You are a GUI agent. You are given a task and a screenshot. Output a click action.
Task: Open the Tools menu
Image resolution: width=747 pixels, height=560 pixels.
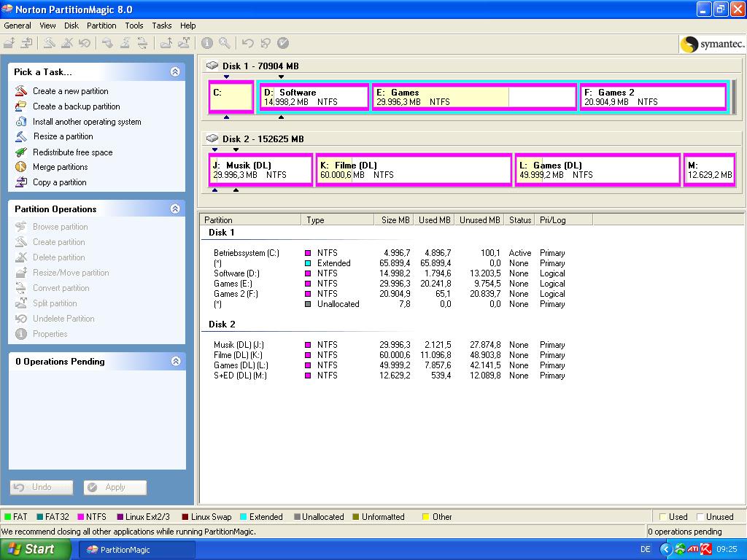pos(134,26)
